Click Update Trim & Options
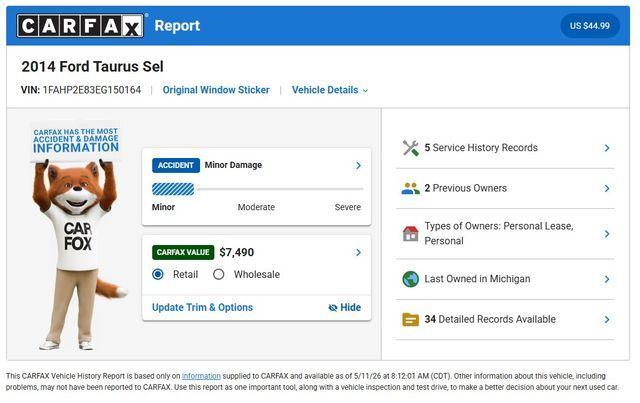This screenshot has width=640, height=403. click(x=202, y=307)
